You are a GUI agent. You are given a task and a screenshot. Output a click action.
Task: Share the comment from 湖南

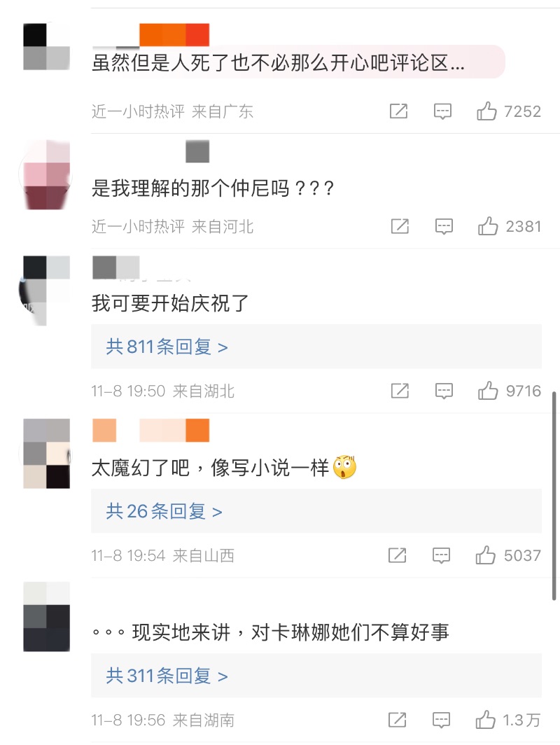pos(398,720)
